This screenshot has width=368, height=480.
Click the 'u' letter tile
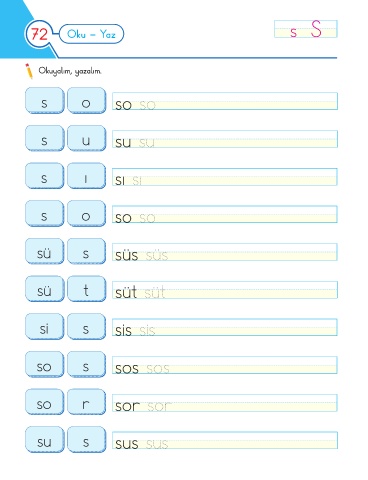86,139
